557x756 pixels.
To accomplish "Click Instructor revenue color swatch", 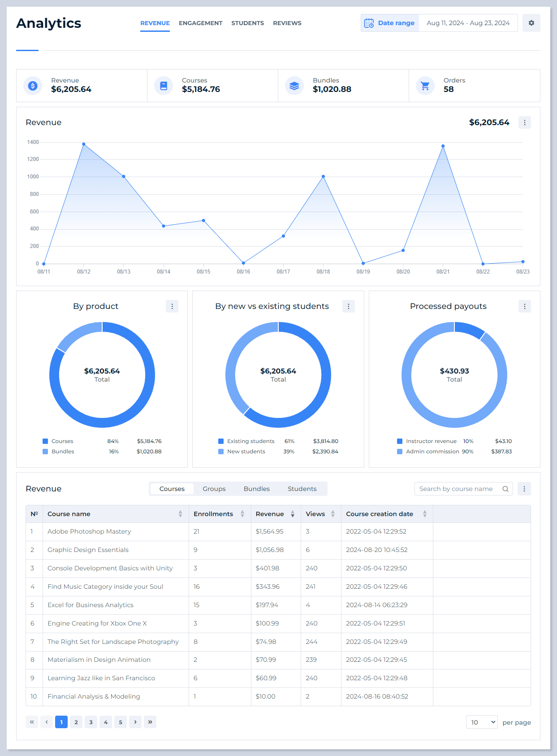I will click(x=400, y=441).
